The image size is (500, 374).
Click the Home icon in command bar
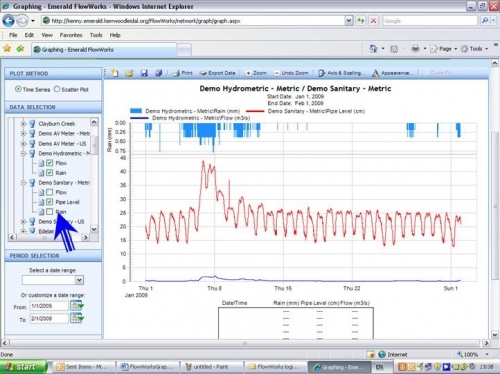[373, 49]
